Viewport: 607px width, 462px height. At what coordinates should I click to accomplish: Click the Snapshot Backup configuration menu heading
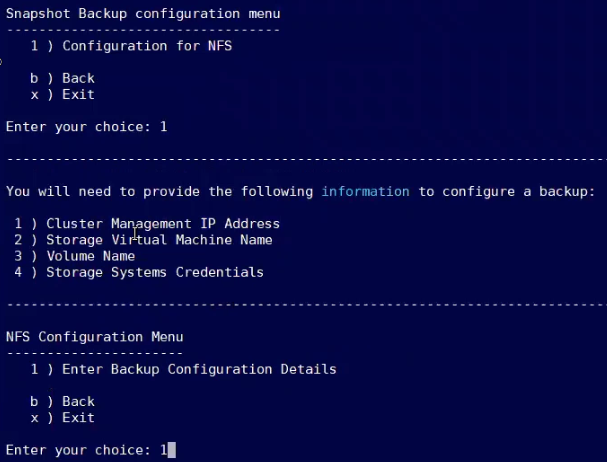[143, 14]
